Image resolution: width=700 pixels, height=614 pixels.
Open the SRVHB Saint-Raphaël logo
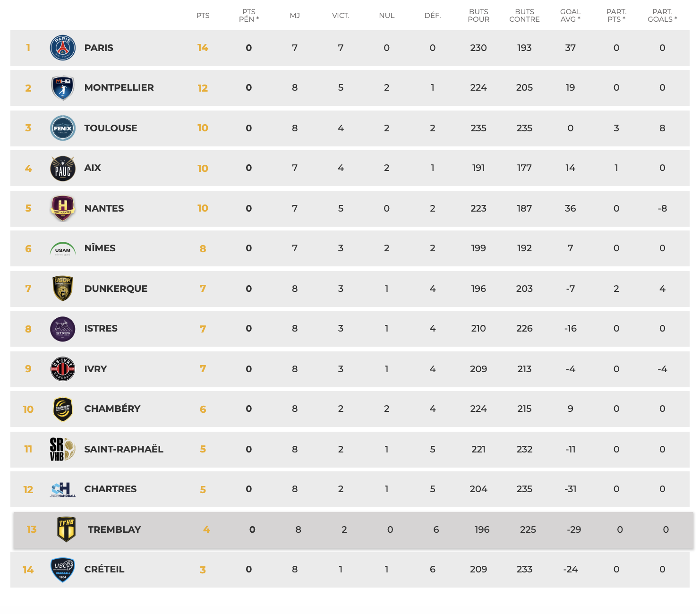coord(63,449)
